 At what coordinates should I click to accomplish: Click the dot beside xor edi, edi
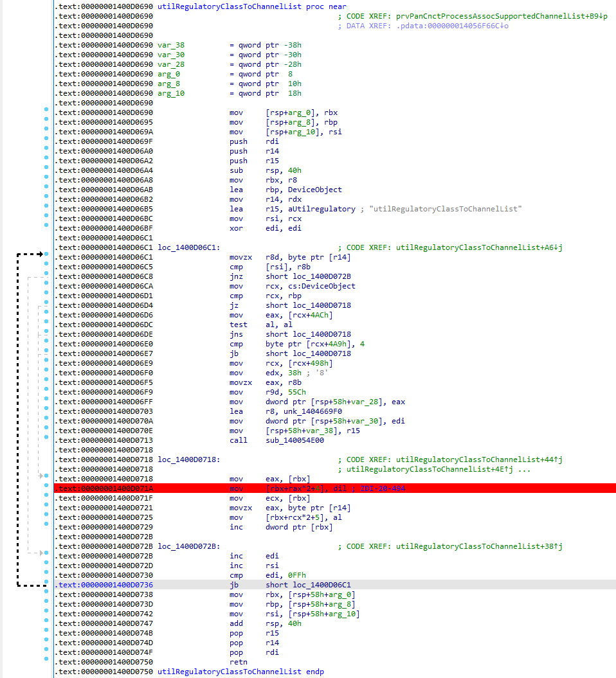coord(46,228)
